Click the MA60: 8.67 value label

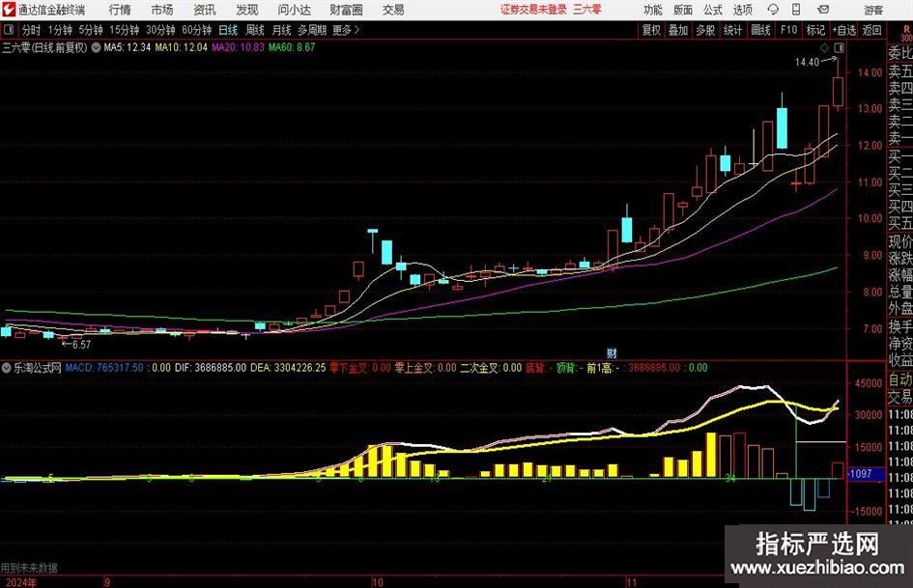(291, 47)
